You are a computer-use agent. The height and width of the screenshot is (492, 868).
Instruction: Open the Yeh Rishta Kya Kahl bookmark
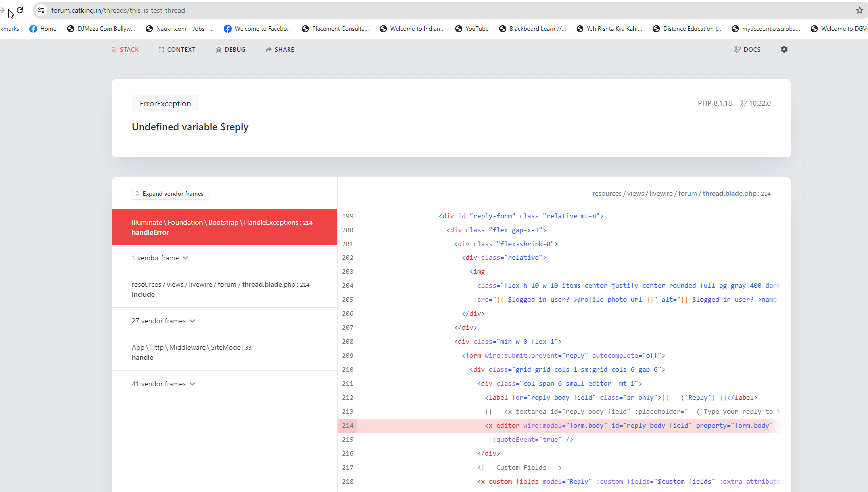(609, 29)
